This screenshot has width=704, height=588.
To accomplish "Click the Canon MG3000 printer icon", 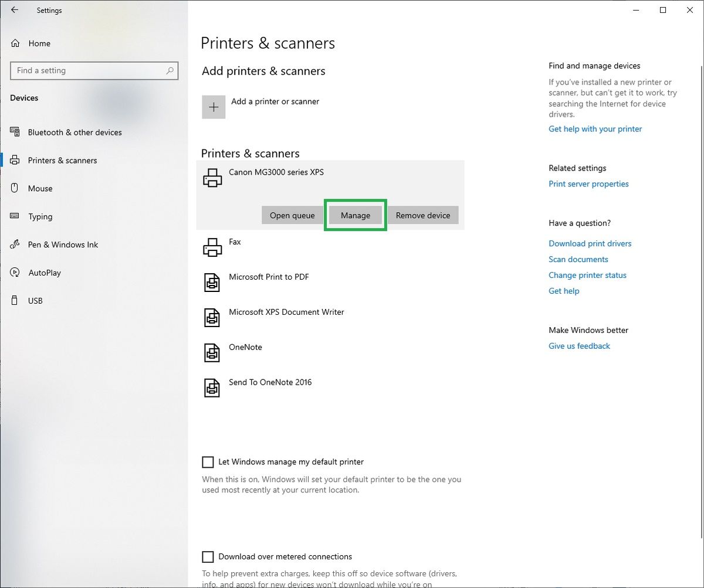I will (x=211, y=177).
